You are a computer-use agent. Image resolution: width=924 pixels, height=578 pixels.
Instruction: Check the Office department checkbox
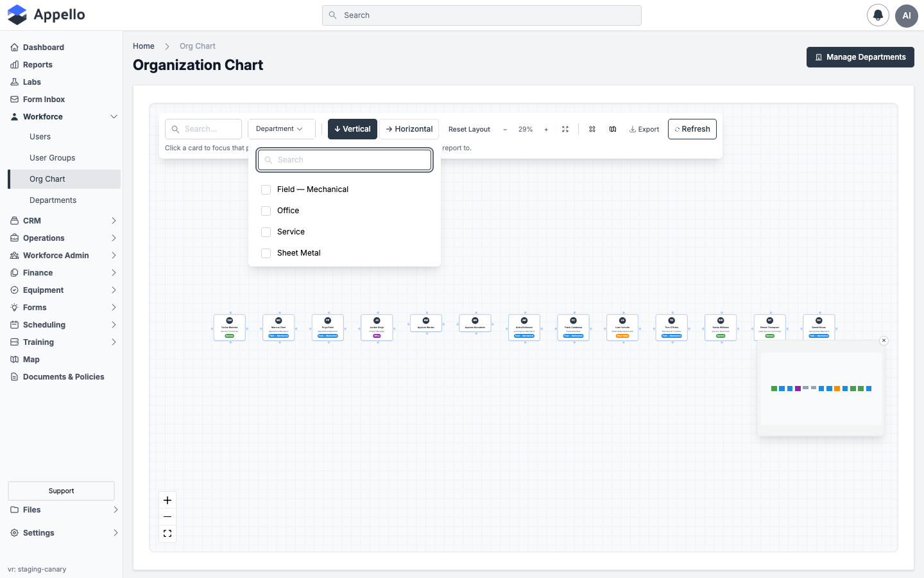coord(266,211)
